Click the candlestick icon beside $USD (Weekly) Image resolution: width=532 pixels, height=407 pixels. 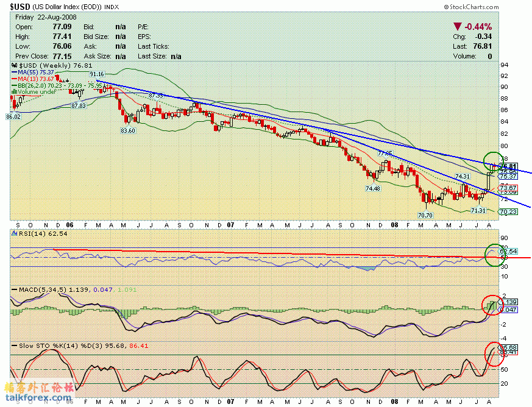click(15, 65)
